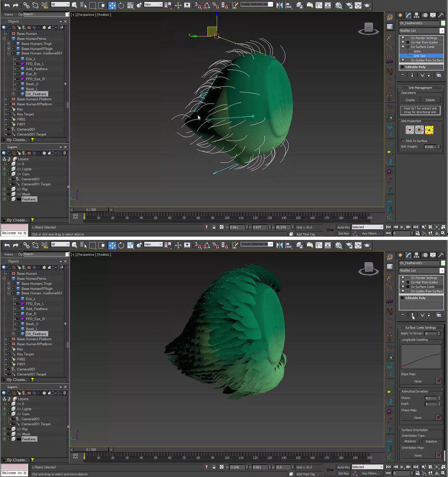Image resolution: width=448 pixels, height=477 pixels.
Task: Open Material Editor from the upper toolbar
Action: coord(338,5)
